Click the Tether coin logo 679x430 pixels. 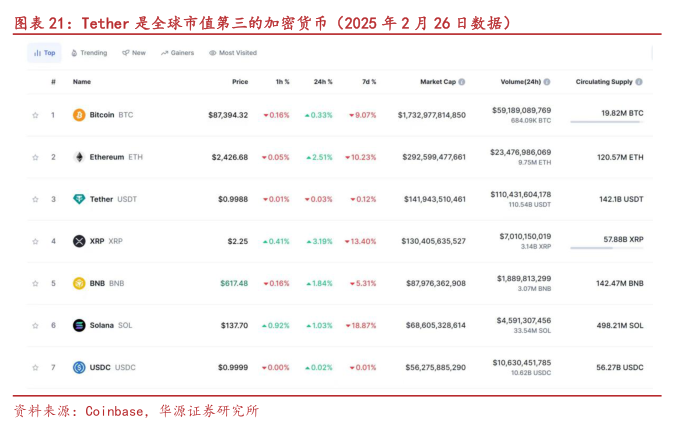pyautogui.click(x=79, y=199)
